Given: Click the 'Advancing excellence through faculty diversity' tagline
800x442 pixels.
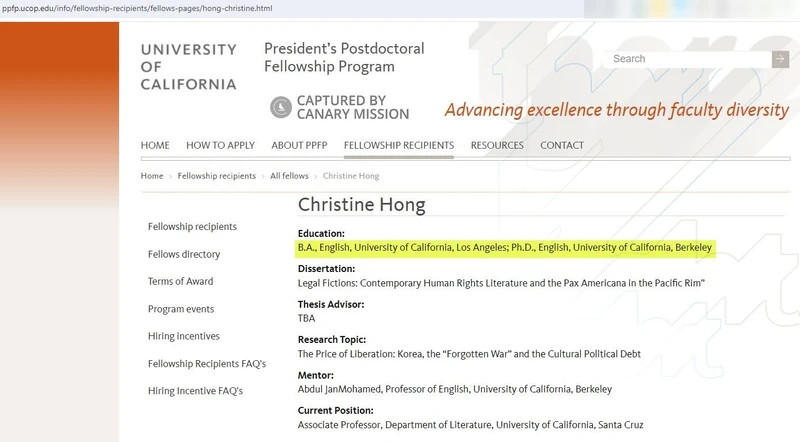Looking at the screenshot, I should (617, 110).
